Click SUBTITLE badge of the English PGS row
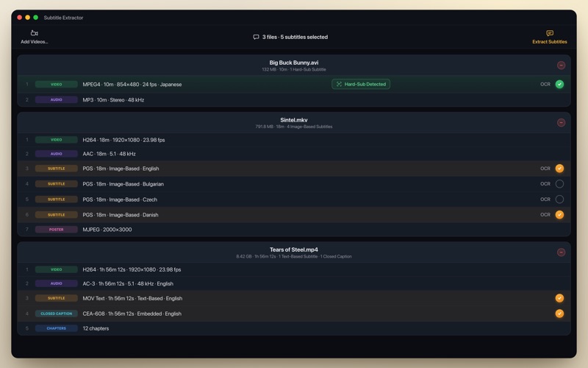 point(57,169)
